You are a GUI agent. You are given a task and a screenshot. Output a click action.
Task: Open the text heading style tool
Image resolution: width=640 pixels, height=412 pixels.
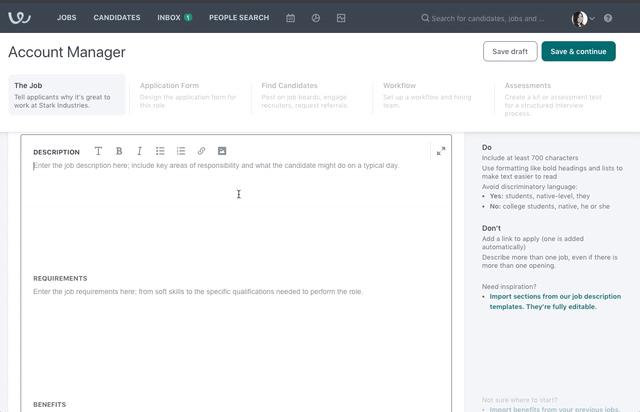point(98,151)
